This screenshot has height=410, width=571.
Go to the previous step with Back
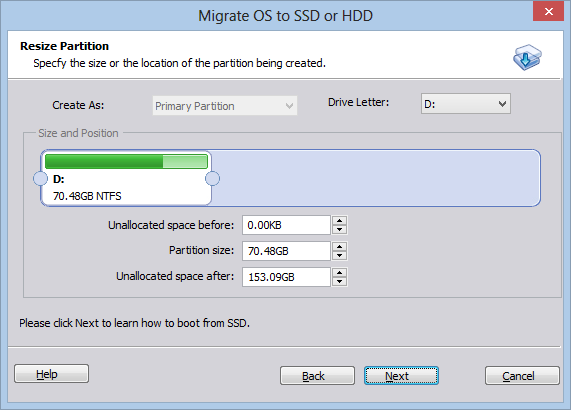[317, 376]
